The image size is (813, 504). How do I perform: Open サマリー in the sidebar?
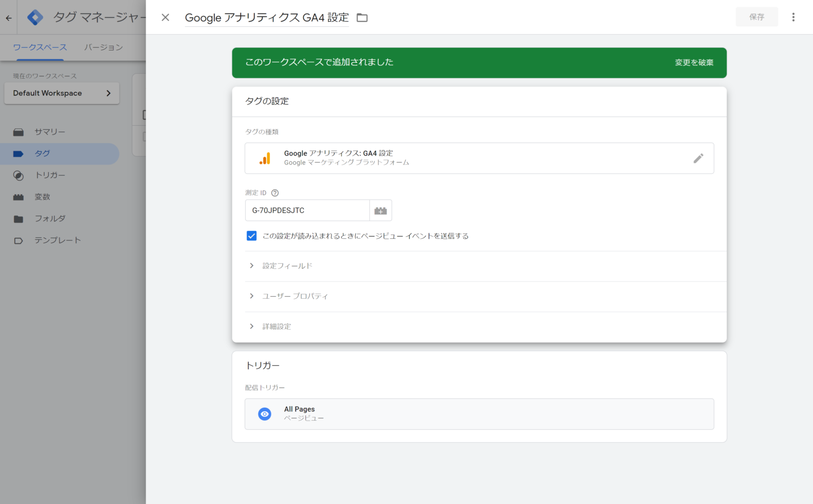(50, 132)
